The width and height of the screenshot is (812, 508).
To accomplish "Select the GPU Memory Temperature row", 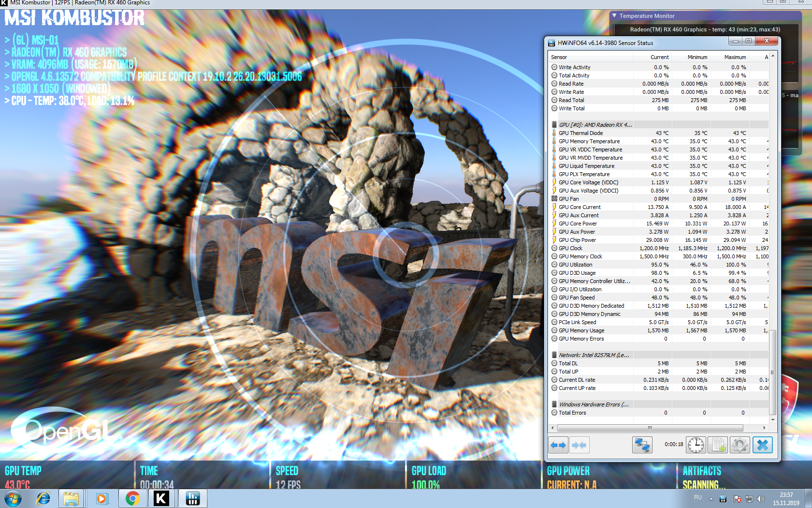I will (x=659, y=141).
